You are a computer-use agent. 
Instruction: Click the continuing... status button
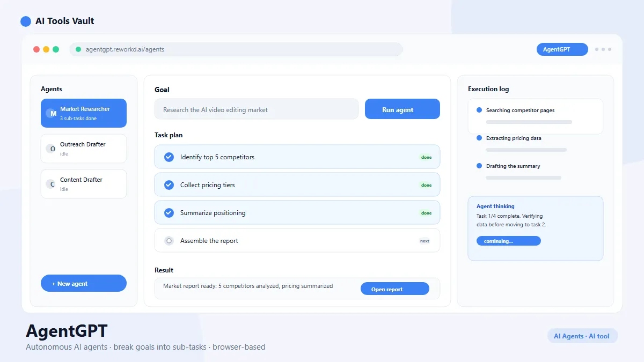click(x=509, y=241)
